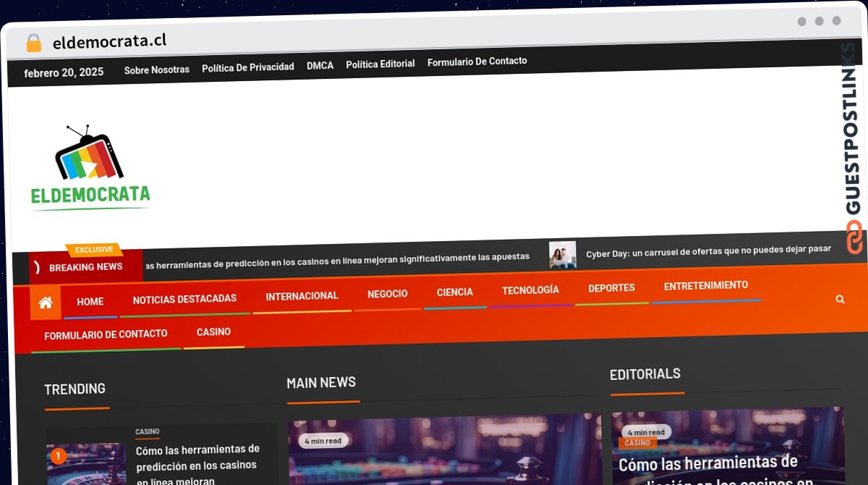Click the eldemocrata.cl address text
The image size is (868, 485).
pyautogui.click(x=109, y=41)
